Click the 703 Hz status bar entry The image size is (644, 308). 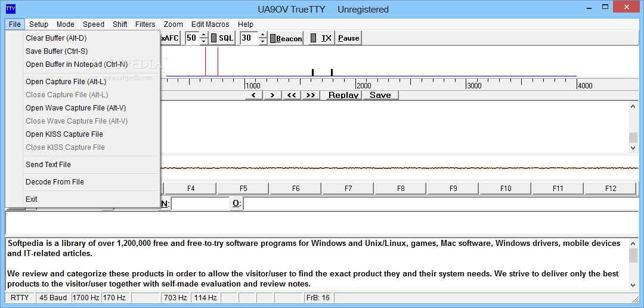click(x=175, y=298)
